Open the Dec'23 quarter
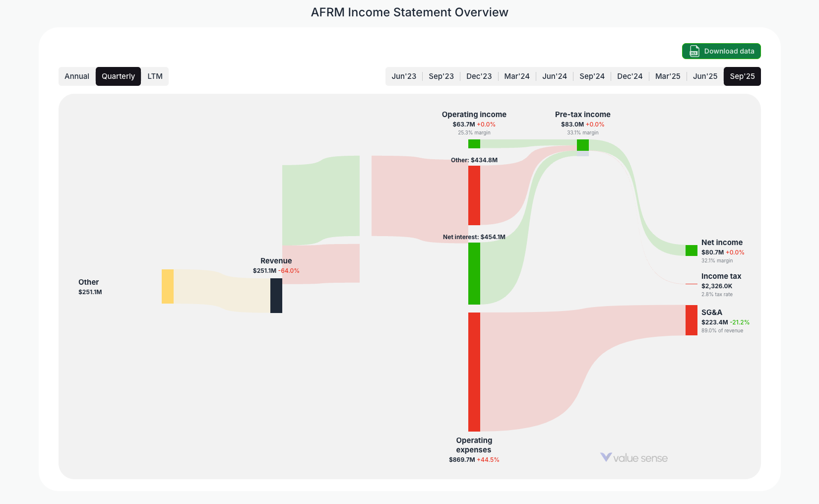This screenshot has height=504, width=819. [x=479, y=76]
